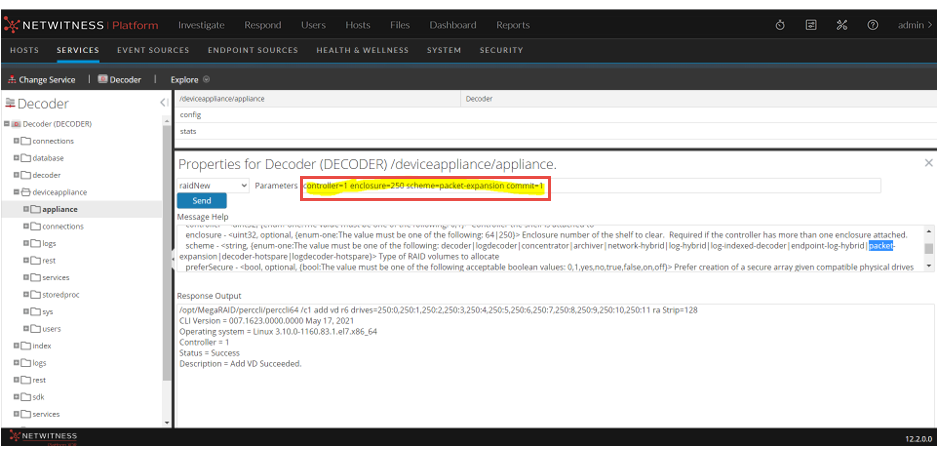Image resolution: width=943 pixels, height=450 pixels.
Task: Select the appliance folder in tree
Action: pos(60,209)
